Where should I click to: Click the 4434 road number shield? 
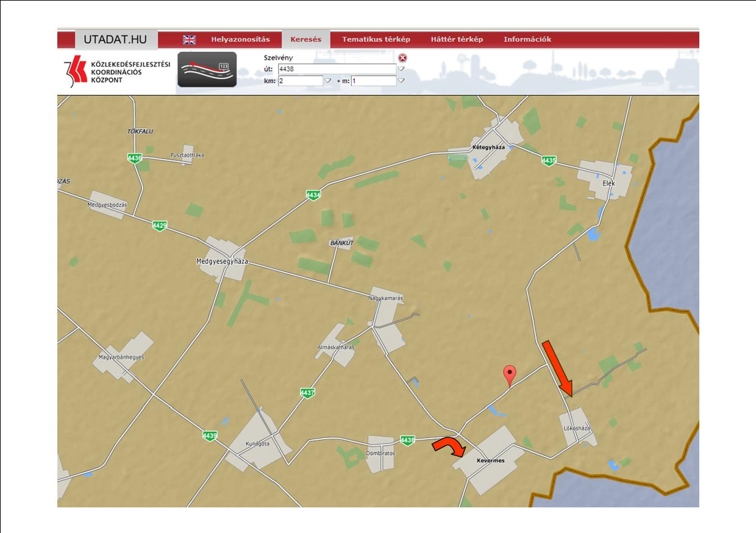click(x=313, y=195)
